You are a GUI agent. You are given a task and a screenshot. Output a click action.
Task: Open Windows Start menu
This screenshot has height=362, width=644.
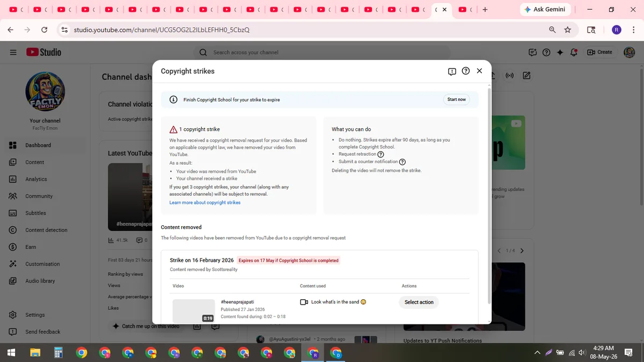click(11, 352)
